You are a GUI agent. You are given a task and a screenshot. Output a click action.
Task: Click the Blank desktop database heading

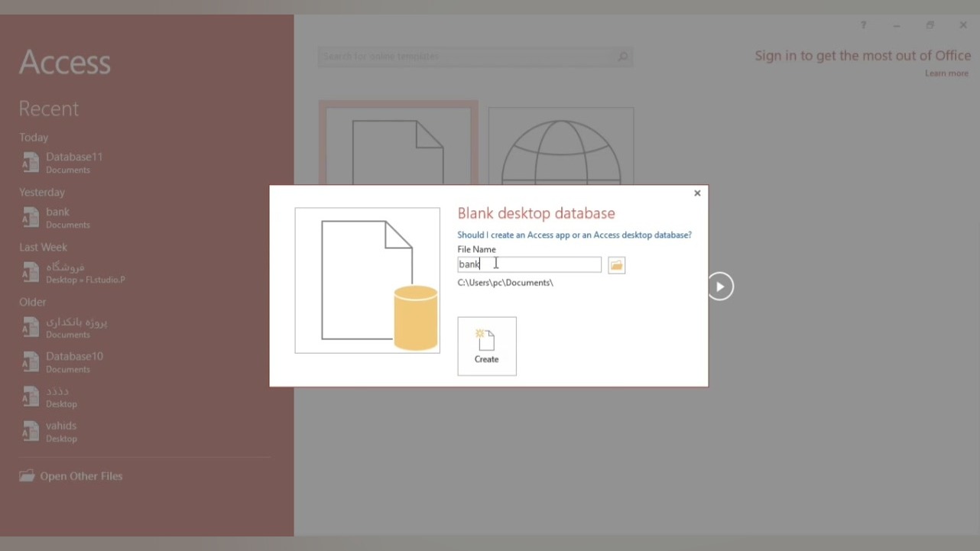click(537, 213)
